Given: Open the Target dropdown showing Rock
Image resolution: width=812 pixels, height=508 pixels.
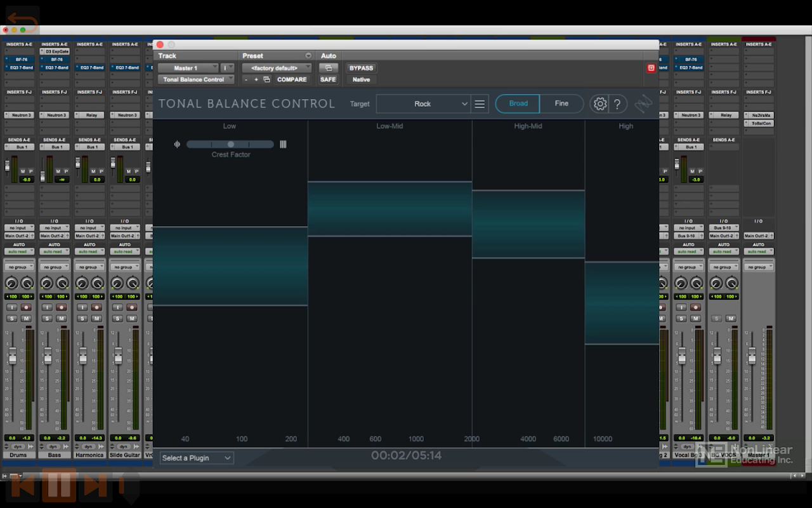Looking at the screenshot, I should coord(423,104).
